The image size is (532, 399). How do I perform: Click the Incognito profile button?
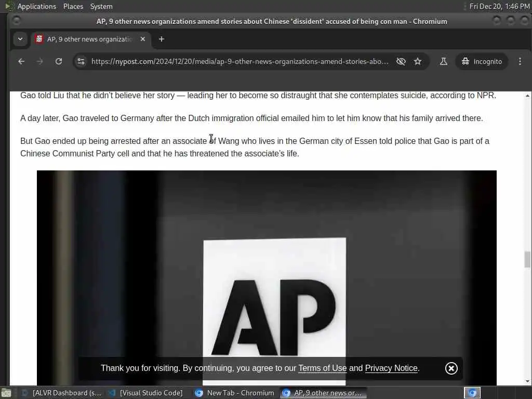click(482, 61)
